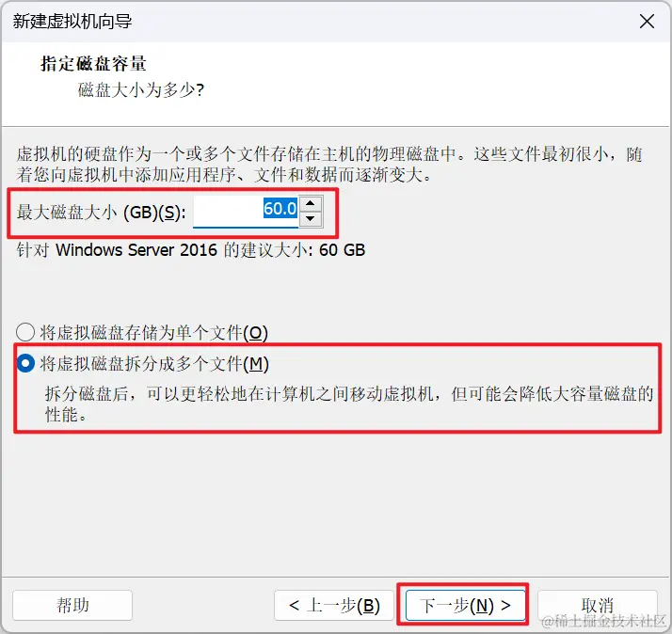
Task: Click the 磁盘大小为多少? subtitle
Action: 141,90
